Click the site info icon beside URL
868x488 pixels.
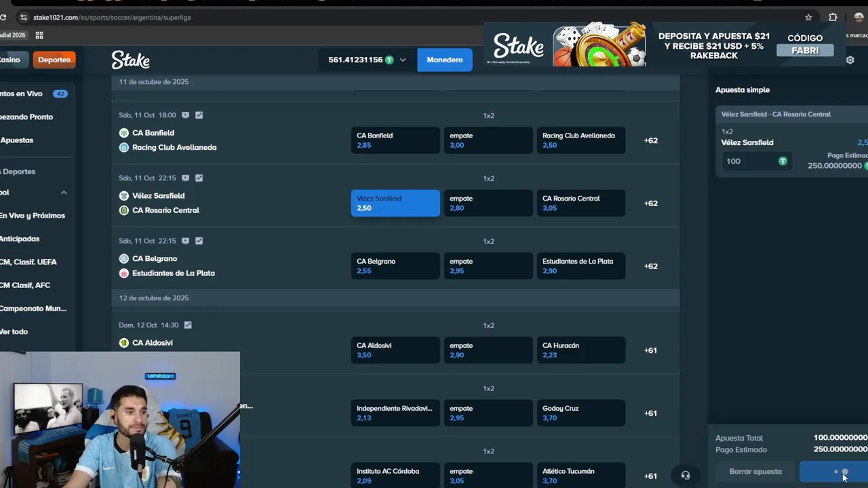click(24, 18)
